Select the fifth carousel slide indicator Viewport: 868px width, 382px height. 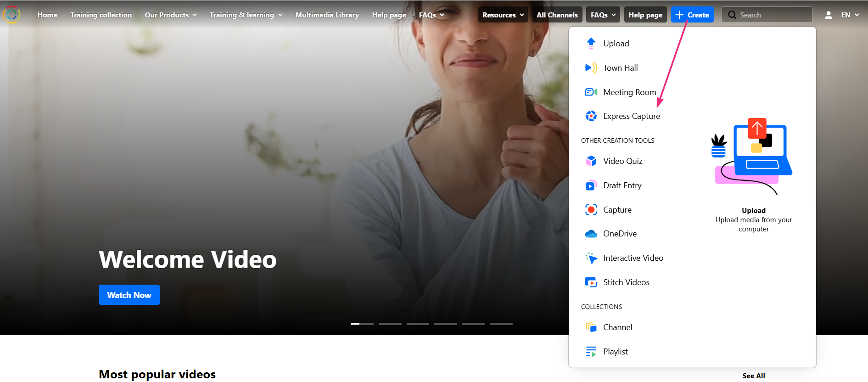pyautogui.click(x=473, y=324)
